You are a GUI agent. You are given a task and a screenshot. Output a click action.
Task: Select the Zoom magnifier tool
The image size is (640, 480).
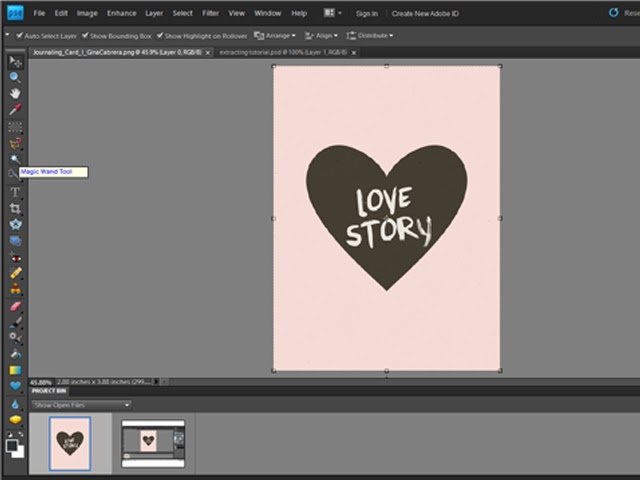(15, 78)
